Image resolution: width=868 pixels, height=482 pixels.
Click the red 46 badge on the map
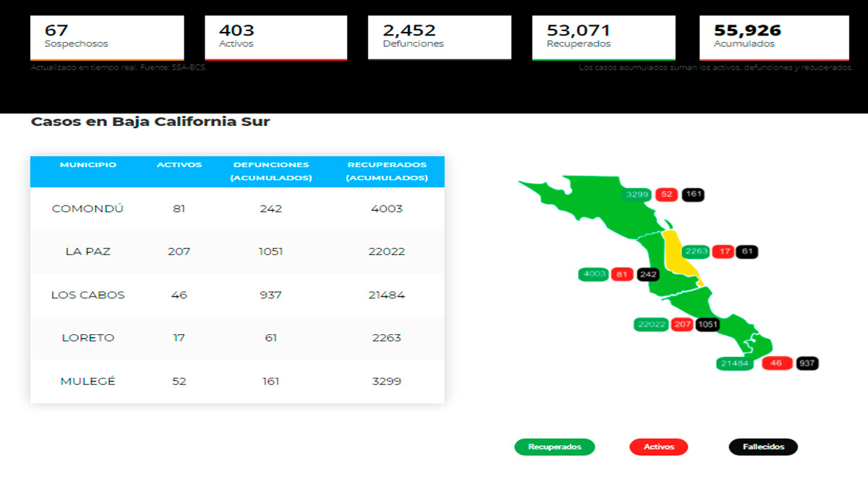(777, 363)
